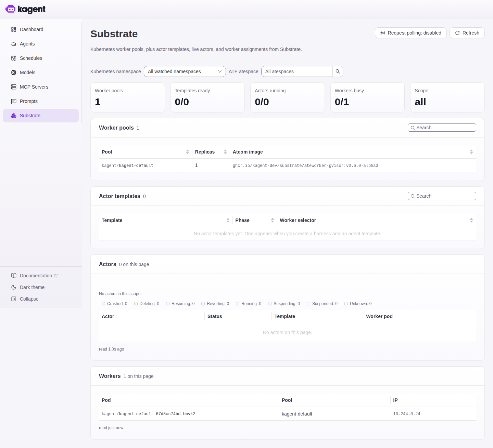Click the Agents robot icon
Viewport: 493px width, 448px height.
[x=14, y=44]
